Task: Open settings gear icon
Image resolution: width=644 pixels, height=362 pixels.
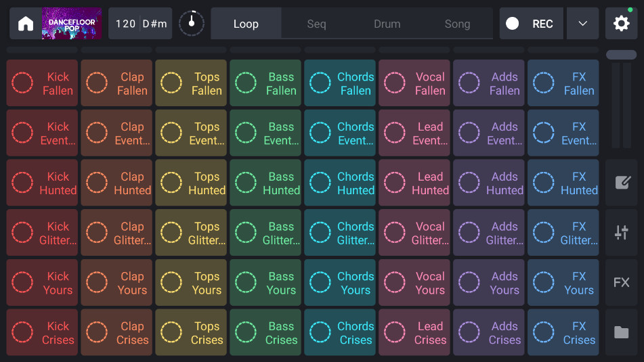Action: click(621, 24)
